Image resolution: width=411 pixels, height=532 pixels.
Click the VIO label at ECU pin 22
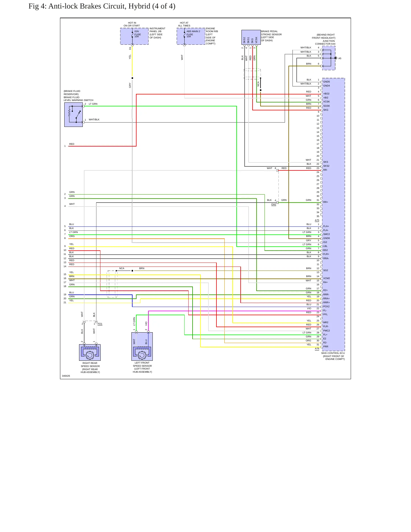(x=309, y=308)
